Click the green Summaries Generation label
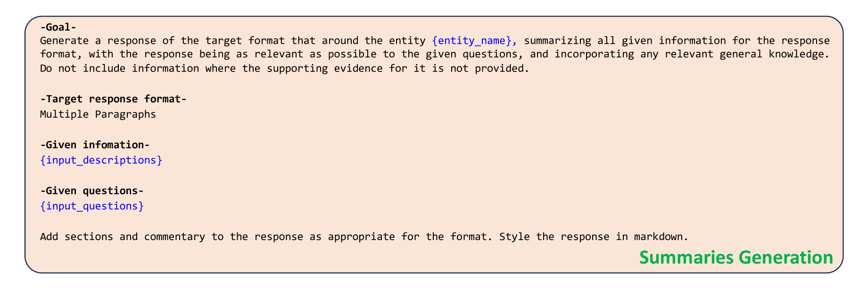This screenshot has height=289, width=868. [736, 257]
